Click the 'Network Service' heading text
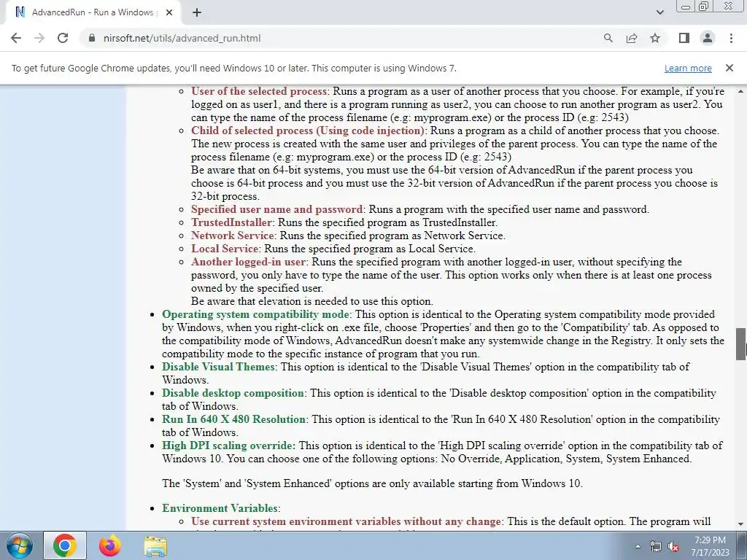The image size is (747, 560). [x=233, y=236]
